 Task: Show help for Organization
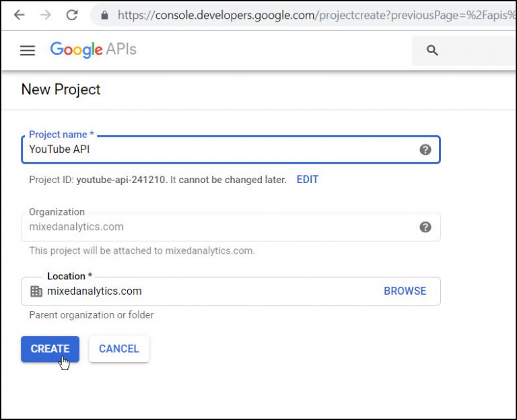(425, 227)
